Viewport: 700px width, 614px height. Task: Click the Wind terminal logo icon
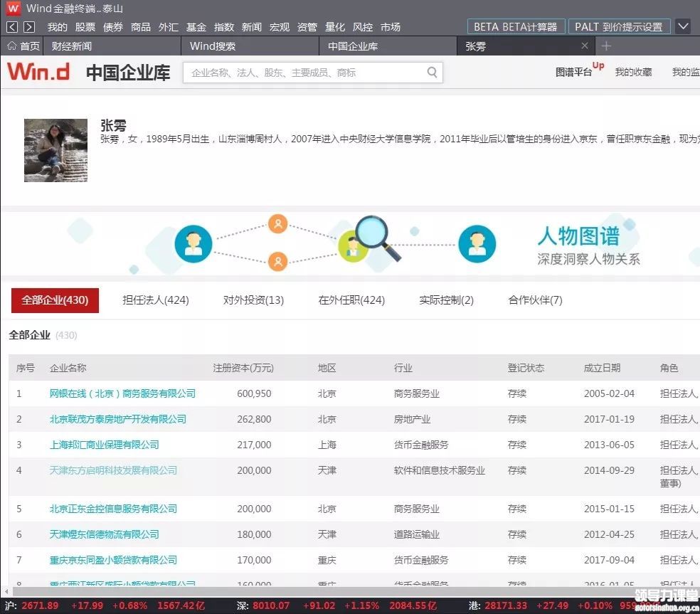pos(13,8)
